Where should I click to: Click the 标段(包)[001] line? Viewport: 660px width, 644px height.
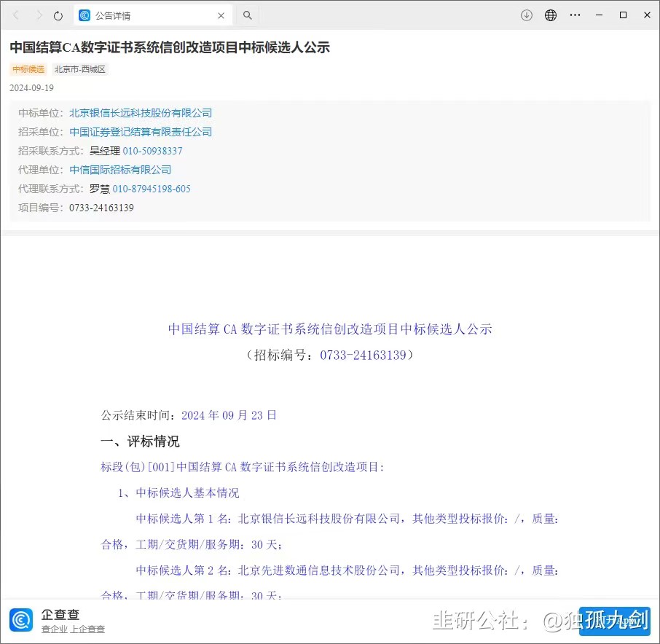pos(243,467)
